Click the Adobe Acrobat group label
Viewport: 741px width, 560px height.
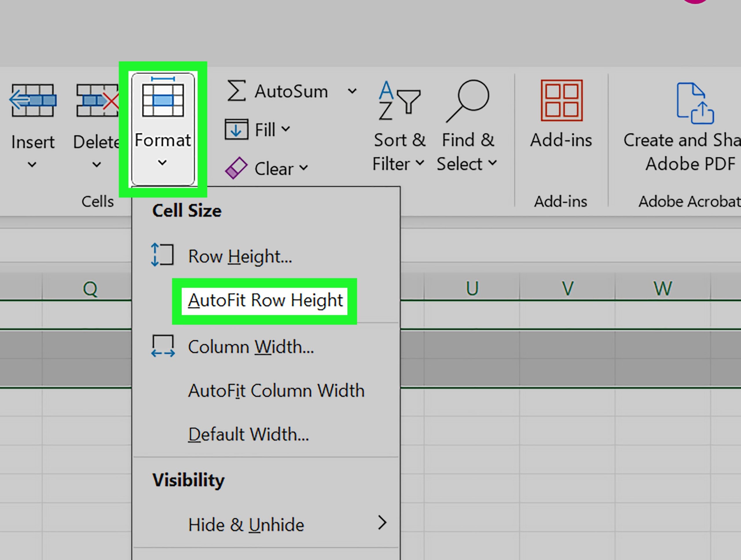coord(689,202)
